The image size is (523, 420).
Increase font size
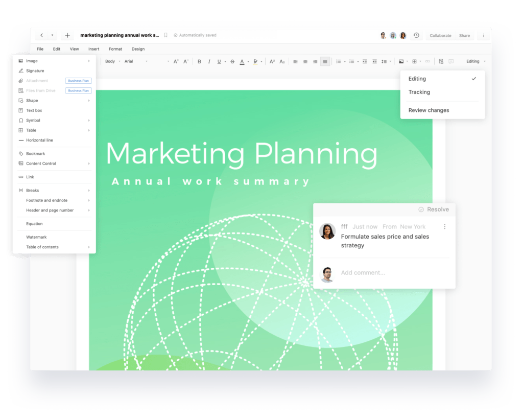click(x=176, y=61)
